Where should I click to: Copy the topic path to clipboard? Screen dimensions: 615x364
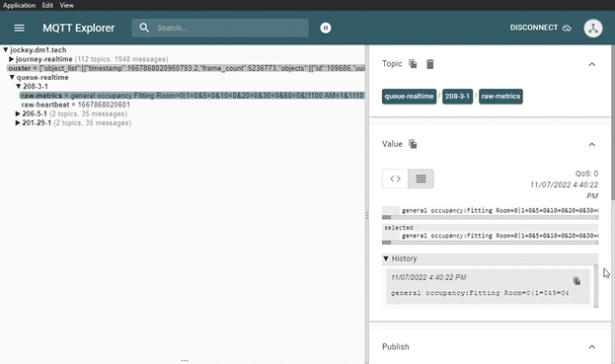pos(413,63)
